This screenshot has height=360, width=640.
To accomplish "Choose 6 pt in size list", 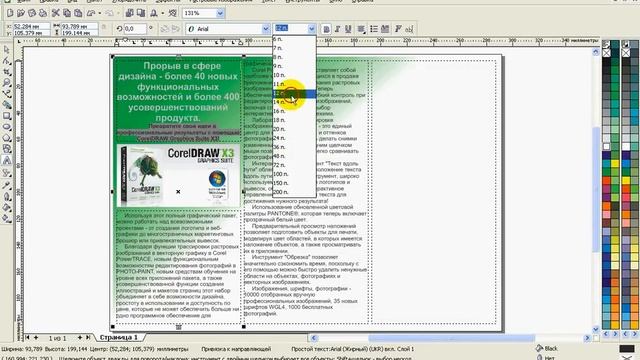I will click(294, 39).
